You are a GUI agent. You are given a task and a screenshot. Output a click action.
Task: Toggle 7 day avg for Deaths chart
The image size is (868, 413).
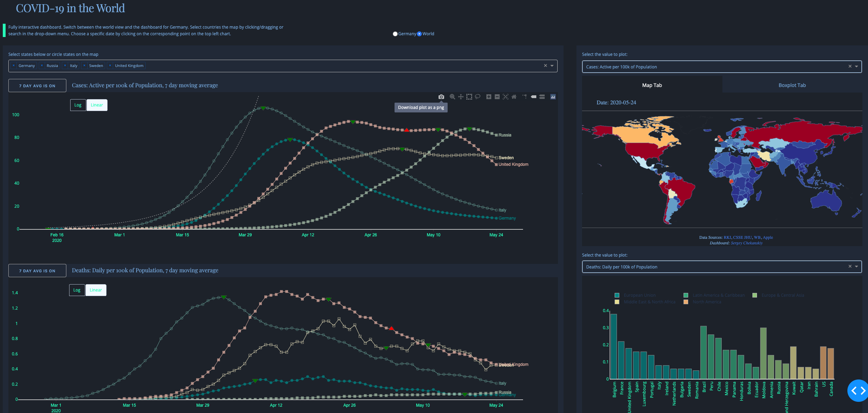pos(37,271)
